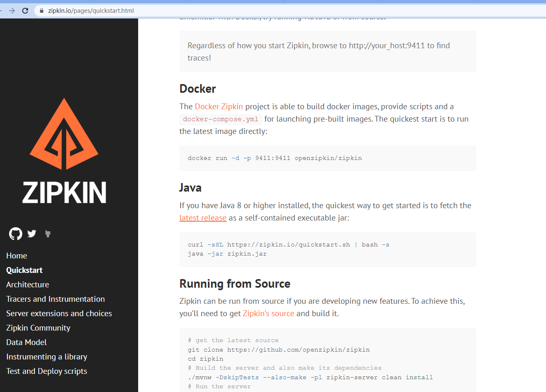Screen dimensions: 546x392
Task: Click the cd zipkin command line
Action: pos(205,359)
